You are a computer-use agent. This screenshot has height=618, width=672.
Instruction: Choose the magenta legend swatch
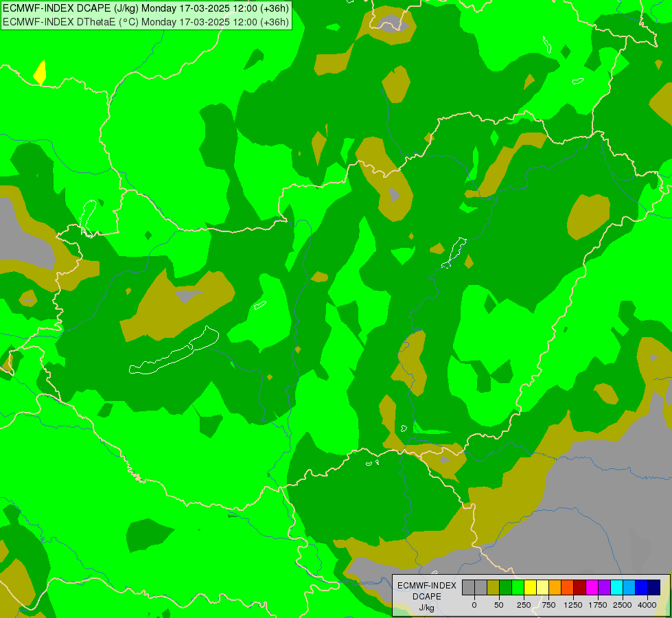pos(592,588)
